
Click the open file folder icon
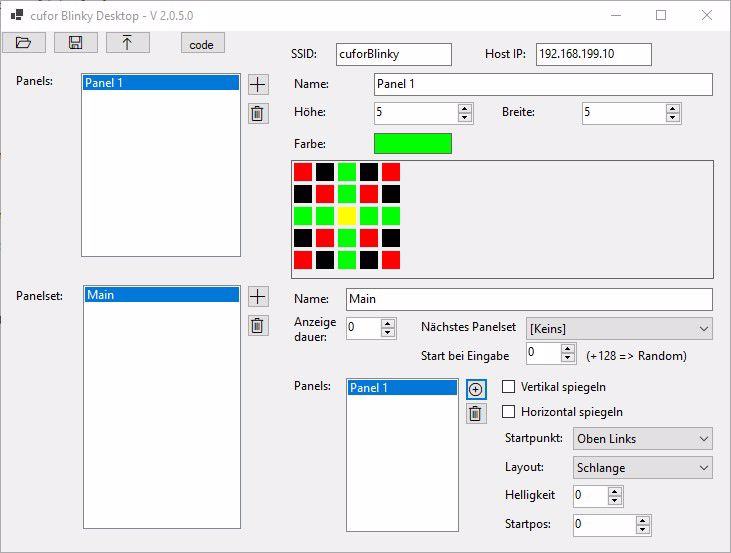pyautogui.click(x=24, y=42)
